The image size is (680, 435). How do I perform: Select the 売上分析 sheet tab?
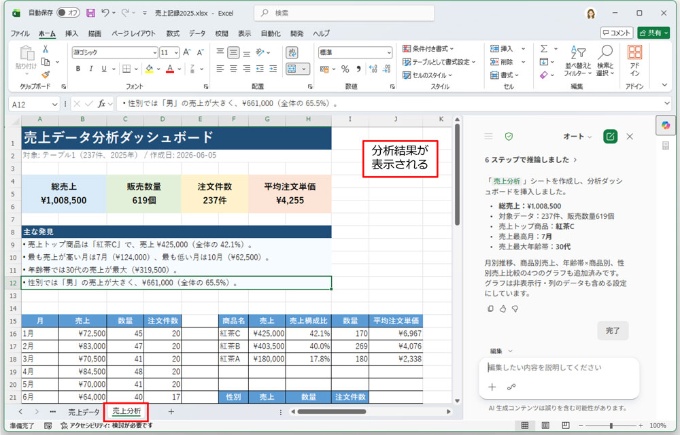point(126,411)
